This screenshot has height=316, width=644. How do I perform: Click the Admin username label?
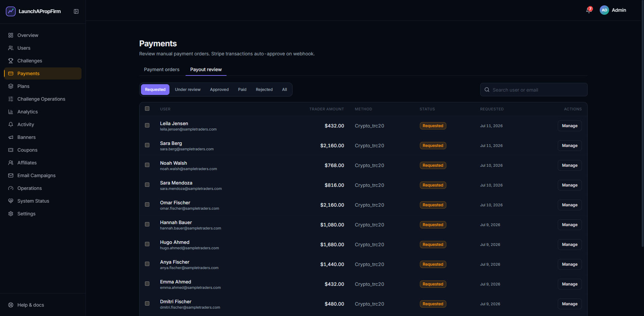click(x=619, y=10)
